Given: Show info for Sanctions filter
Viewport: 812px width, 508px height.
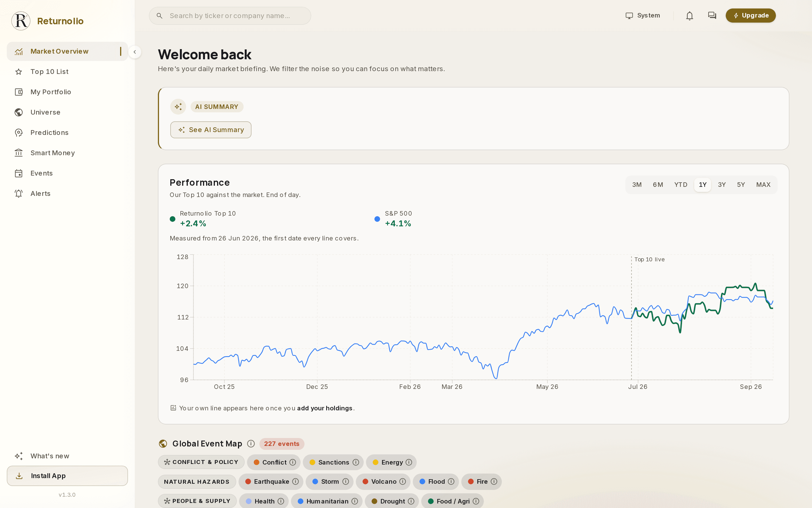Looking at the screenshot, I should point(356,462).
